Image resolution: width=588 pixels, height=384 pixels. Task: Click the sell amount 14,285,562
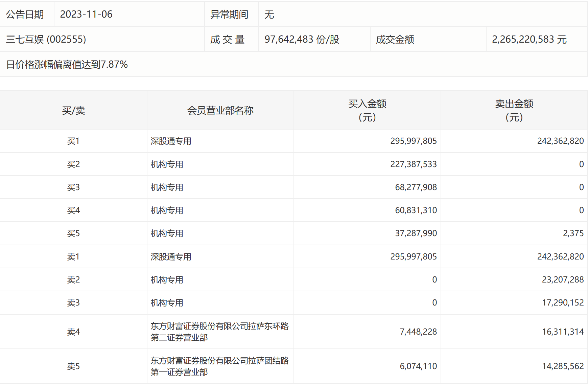point(563,366)
